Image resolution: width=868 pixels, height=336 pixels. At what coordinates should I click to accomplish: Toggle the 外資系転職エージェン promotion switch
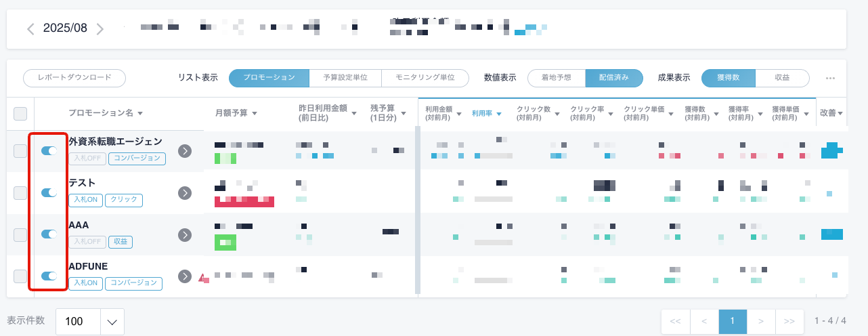[x=49, y=150]
